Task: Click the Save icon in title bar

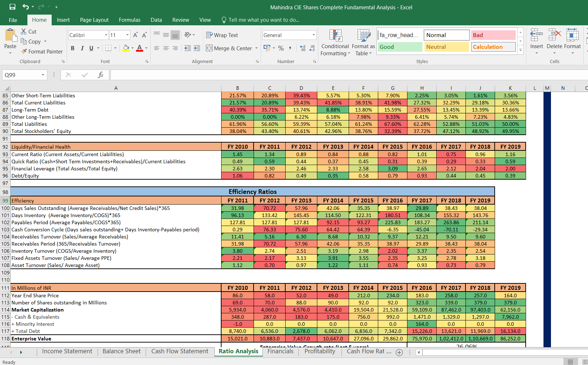Action: (x=12, y=7)
